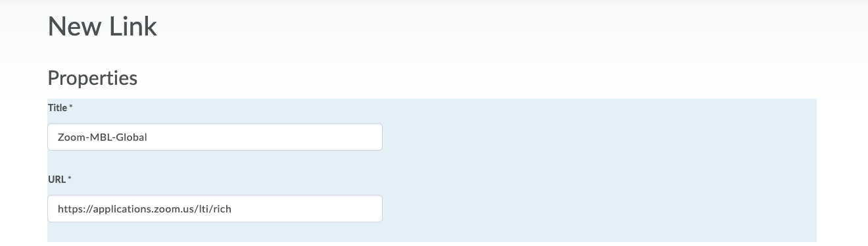Image resolution: width=868 pixels, height=246 pixels.
Task: Click the Properties section heading
Action: pos(93,78)
